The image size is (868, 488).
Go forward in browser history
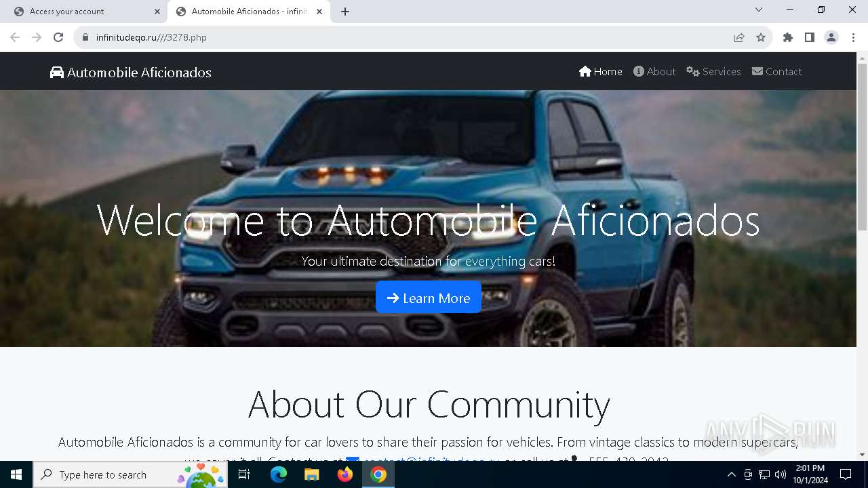tap(37, 37)
